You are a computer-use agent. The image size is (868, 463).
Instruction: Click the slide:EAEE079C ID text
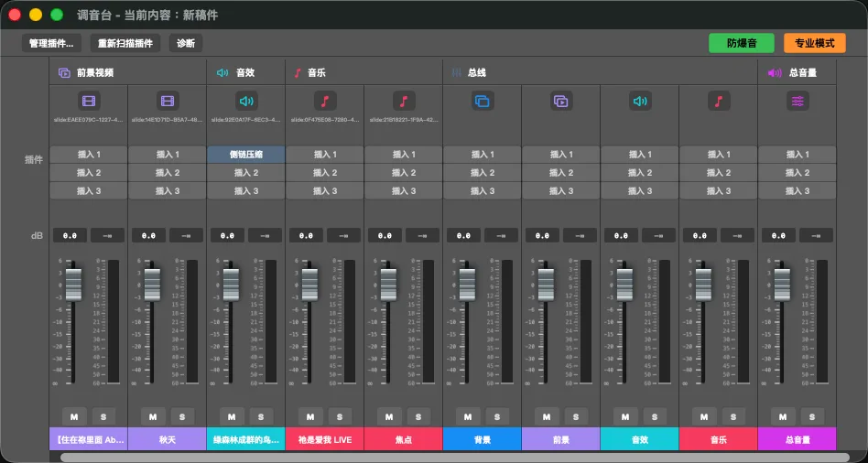(x=89, y=119)
